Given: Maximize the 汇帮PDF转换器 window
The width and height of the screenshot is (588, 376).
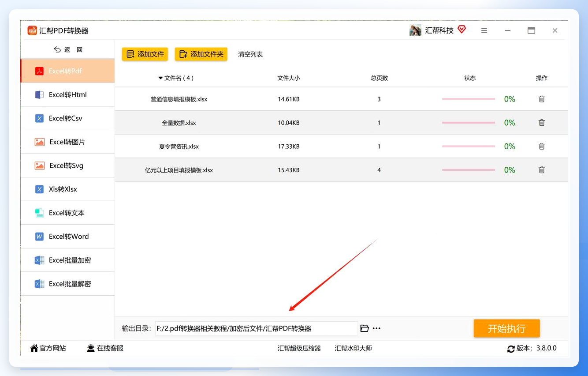Looking at the screenshot, I should click(x=532, y=30).
